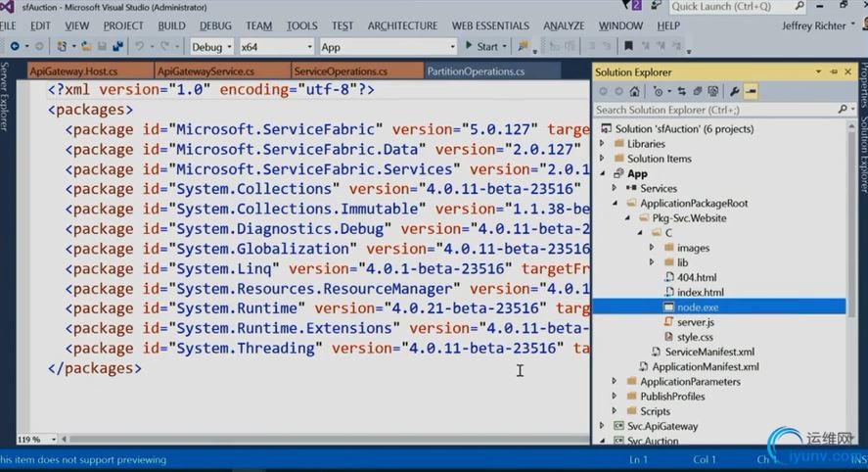868x472 pixels.
Task: Click the Save All toolbar icon
Action: 117,47
